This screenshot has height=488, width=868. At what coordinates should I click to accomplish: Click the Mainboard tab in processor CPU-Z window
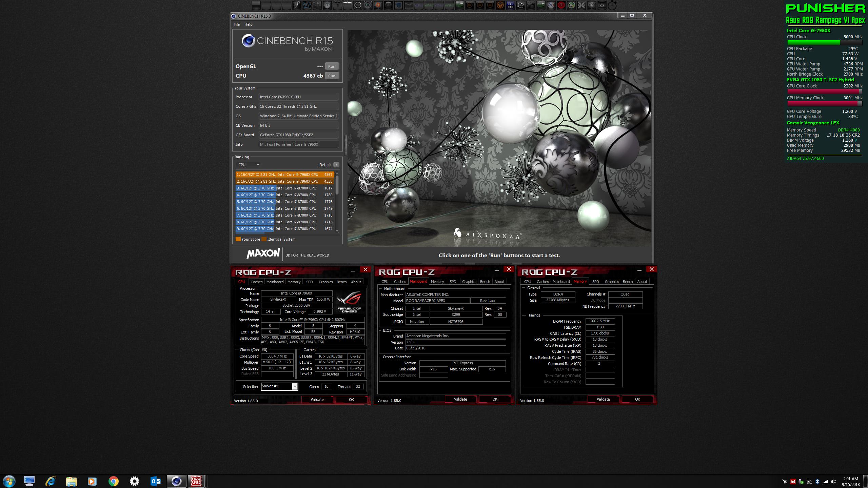[275, 282]
